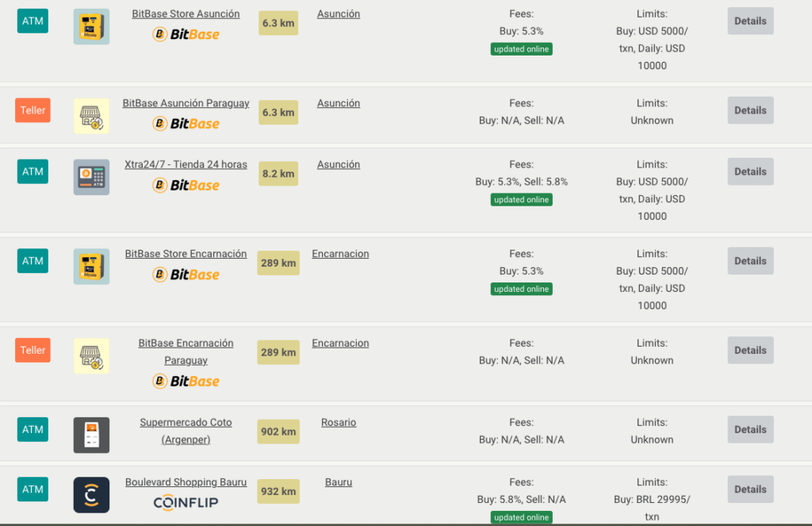The height and width of the screenshot is (526, 812).
Task: Click BitBase Store Encarnación ATM icon
Action: coord(91,267)
